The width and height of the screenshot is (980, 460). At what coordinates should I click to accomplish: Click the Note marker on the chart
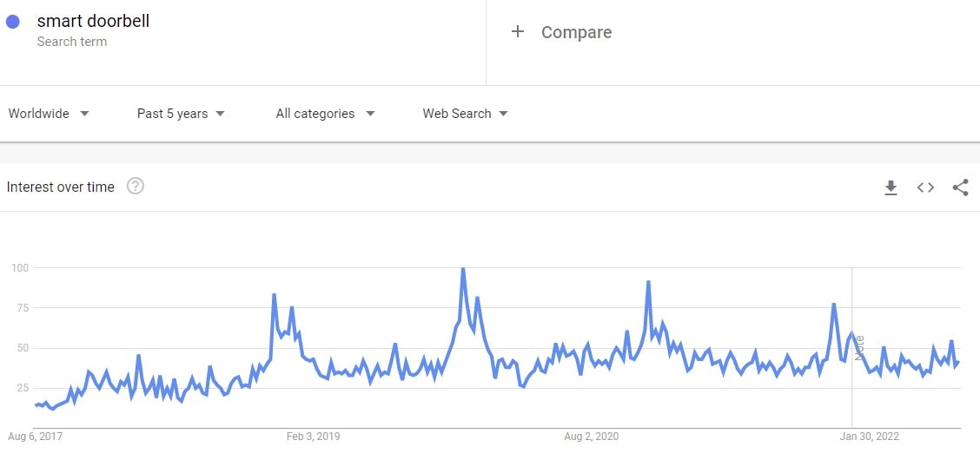(x=859, y=347)
